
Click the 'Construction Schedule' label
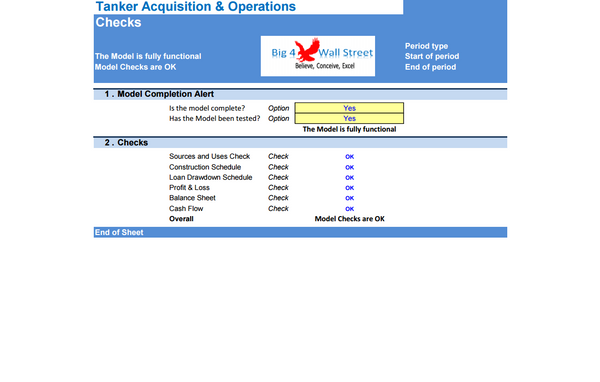205,167
